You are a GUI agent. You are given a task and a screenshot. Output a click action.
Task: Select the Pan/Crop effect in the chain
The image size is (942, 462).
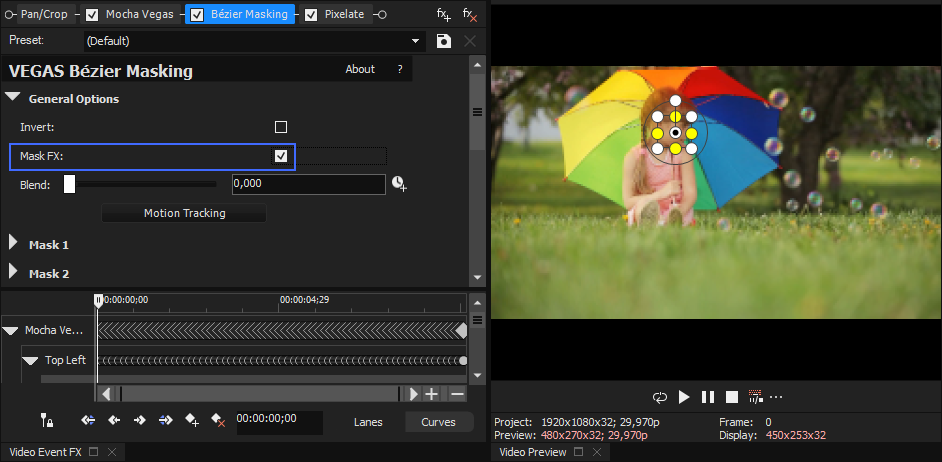click(x=44, y=15)
